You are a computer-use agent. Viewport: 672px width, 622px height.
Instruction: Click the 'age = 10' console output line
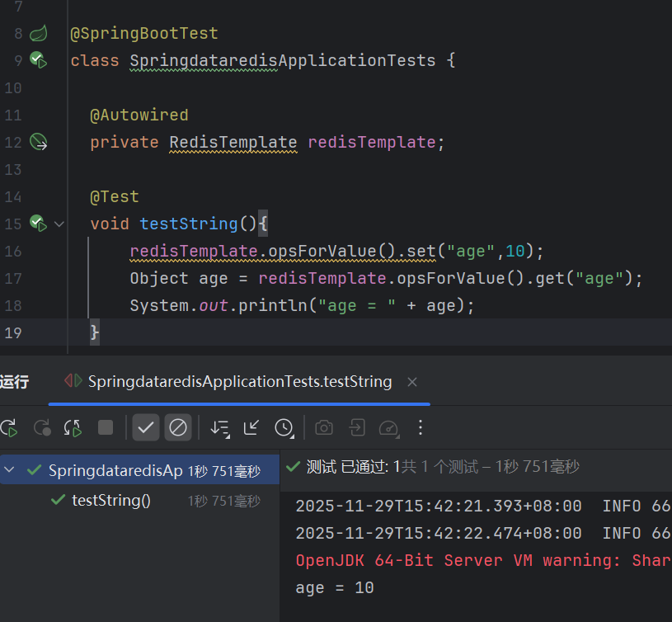click(335, 587)
